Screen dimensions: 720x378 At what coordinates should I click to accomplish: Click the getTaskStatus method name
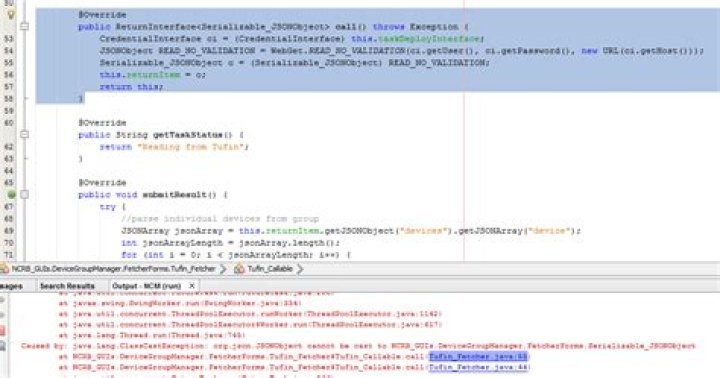187,135
